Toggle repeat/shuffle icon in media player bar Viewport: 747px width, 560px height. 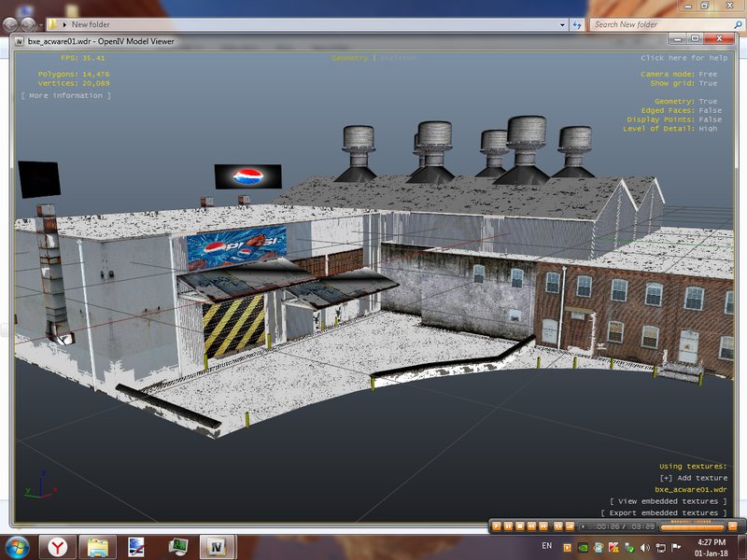click(557, 526)
